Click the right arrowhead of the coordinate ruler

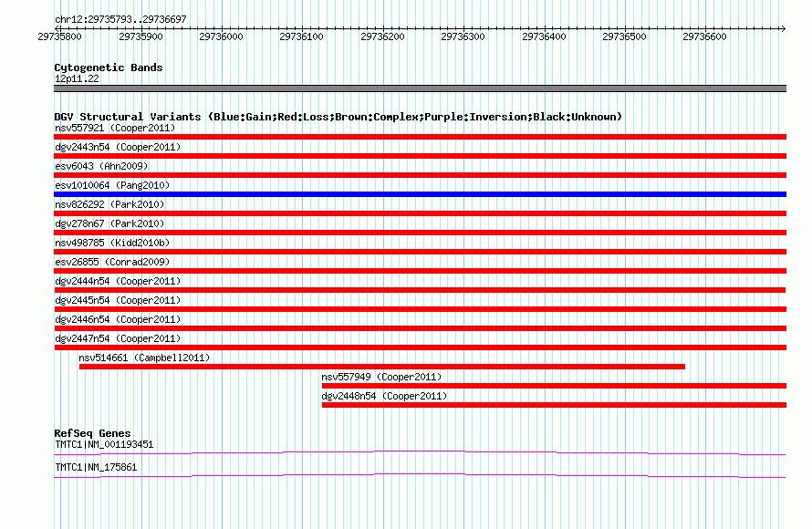click(784, 28)
